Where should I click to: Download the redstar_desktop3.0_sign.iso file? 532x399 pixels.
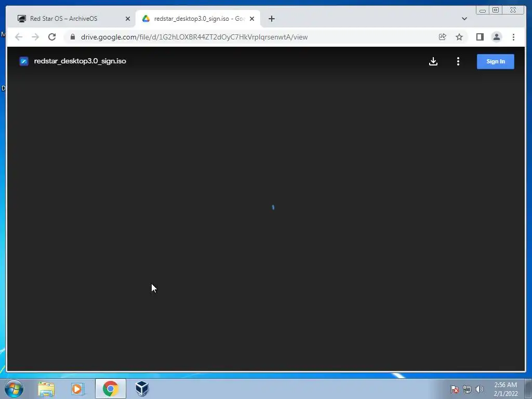tap(433, 61)
